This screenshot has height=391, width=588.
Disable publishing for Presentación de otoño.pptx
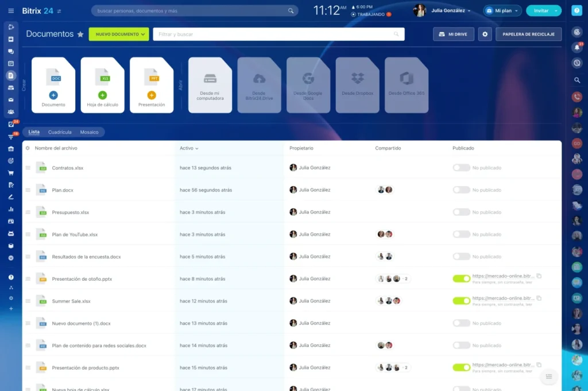(462, 278)
